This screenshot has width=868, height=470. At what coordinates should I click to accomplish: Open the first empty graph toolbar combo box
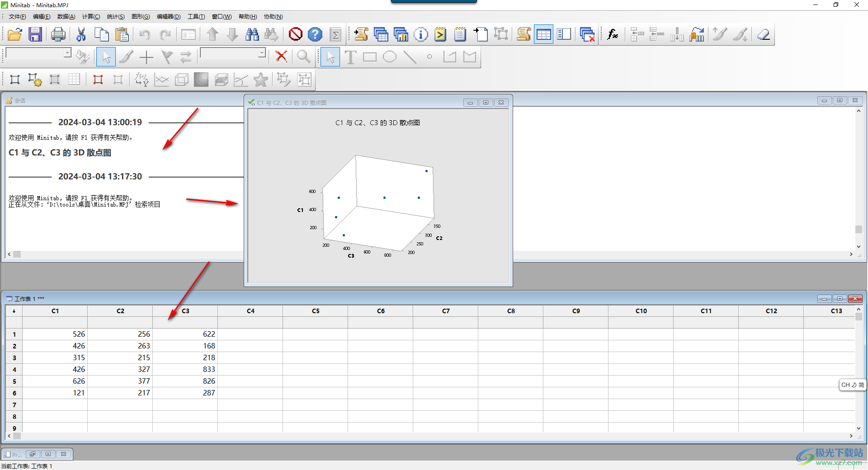point(38,53)
